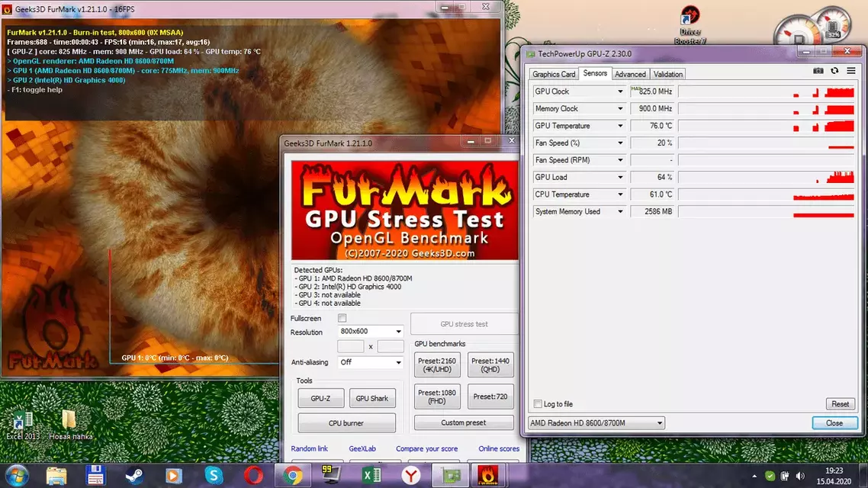The height and width of the screenshot is (488, 868).
Task: Click the clock showing 19:23
Action: pyautogui.click(x=834, y=471)
